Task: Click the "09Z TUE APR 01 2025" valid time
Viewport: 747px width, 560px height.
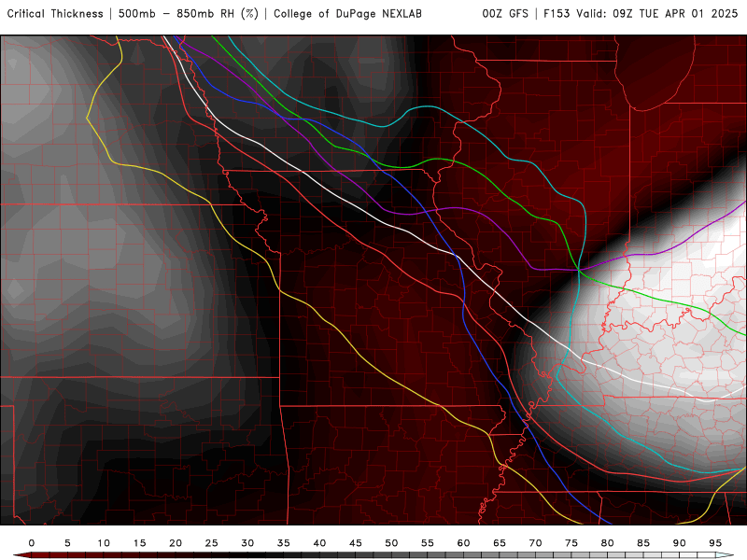Action: 675,14
